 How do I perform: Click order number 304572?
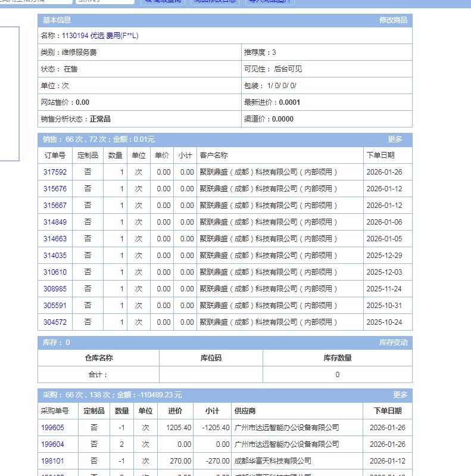pos(55,322)
